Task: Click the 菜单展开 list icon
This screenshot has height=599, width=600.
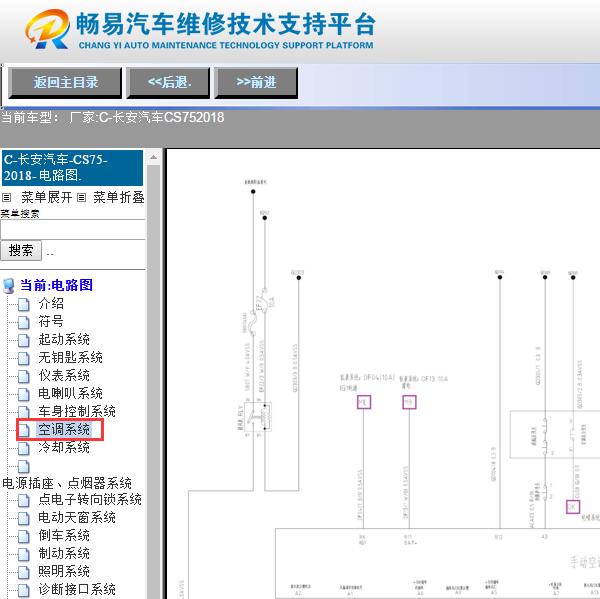Action: click(7, 198)
